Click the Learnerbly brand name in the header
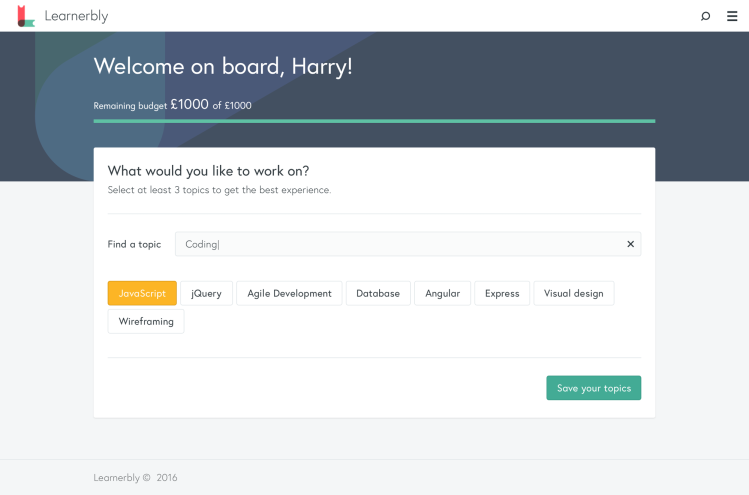This screenshot has width=749, height=495. click(76, 16)
